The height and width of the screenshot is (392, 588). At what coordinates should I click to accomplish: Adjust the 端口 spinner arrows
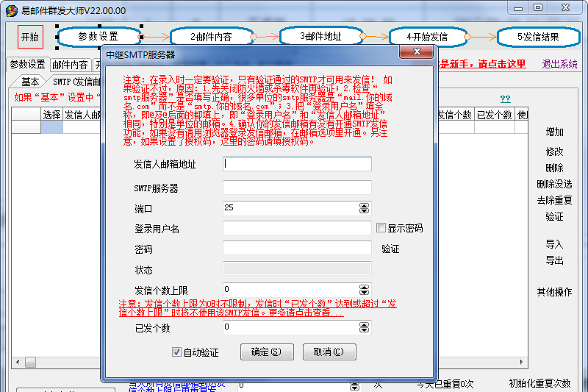coord(364,208)
